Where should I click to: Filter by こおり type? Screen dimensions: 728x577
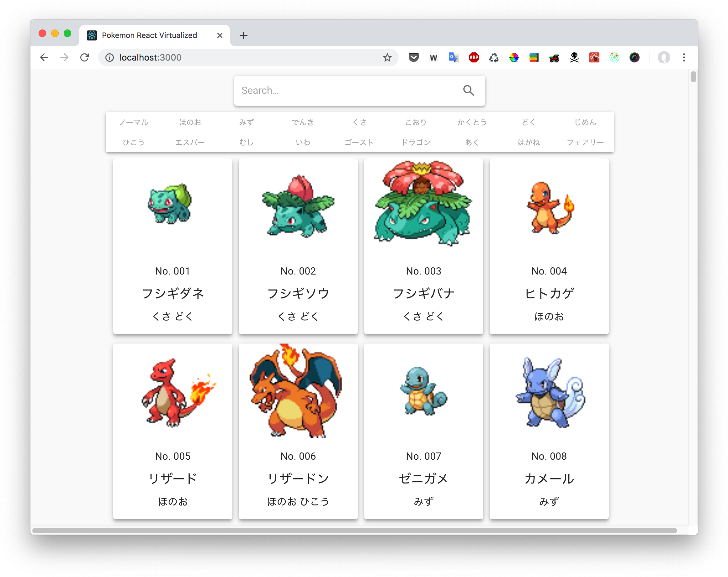point(416,122)
